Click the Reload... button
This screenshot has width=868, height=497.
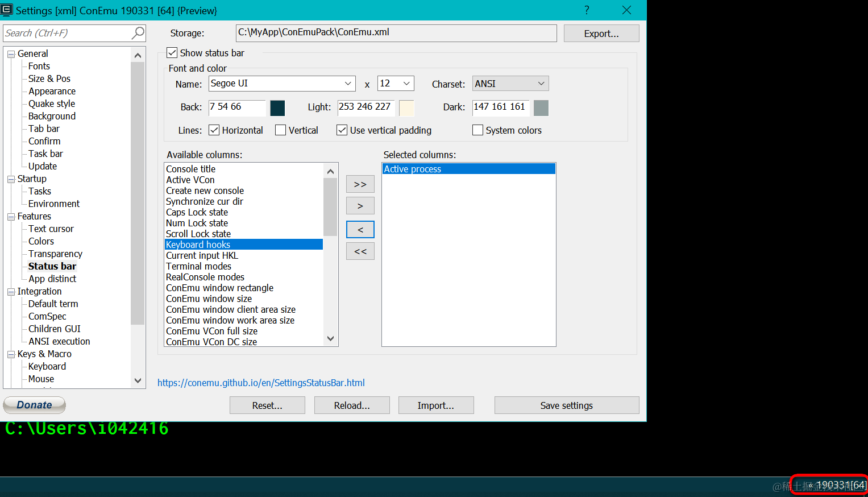pyautogui.click(x=352, y=405)
